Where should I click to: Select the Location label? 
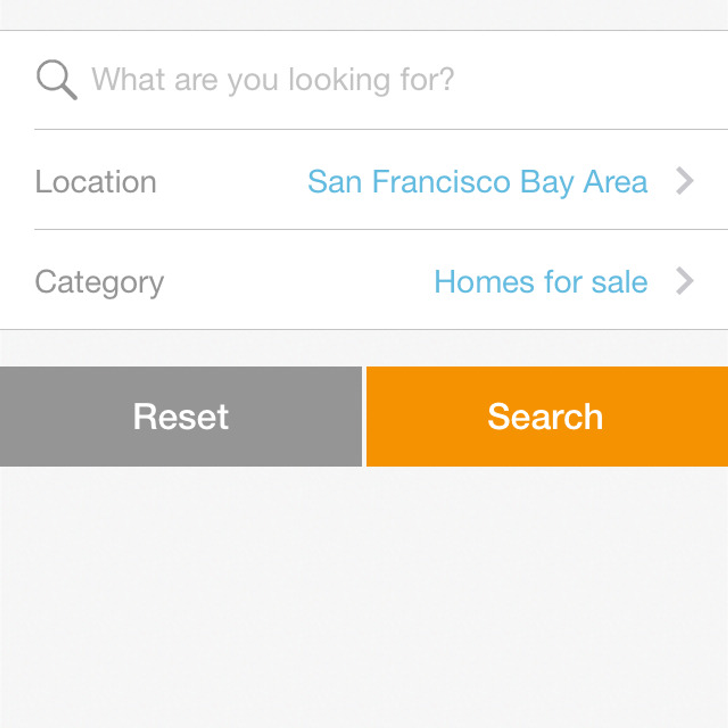pos(96,182)
